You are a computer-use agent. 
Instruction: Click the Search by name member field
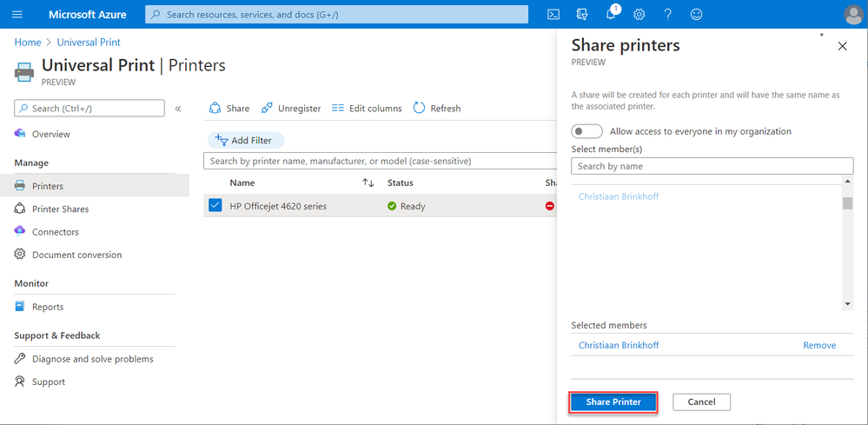pos(712,166)
